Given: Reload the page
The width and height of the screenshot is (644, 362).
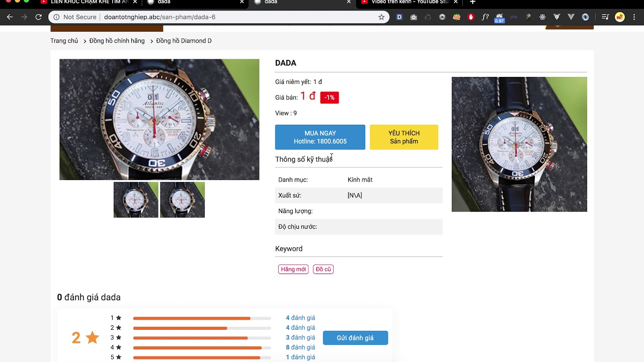Looking at the screenshot, I should (x=38, y=17).
